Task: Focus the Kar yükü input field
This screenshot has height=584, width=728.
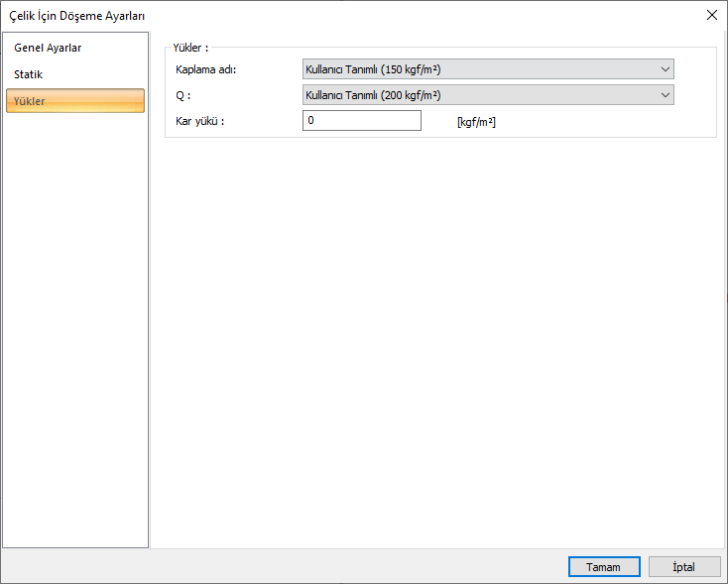Action: click(x=362, y=121)
